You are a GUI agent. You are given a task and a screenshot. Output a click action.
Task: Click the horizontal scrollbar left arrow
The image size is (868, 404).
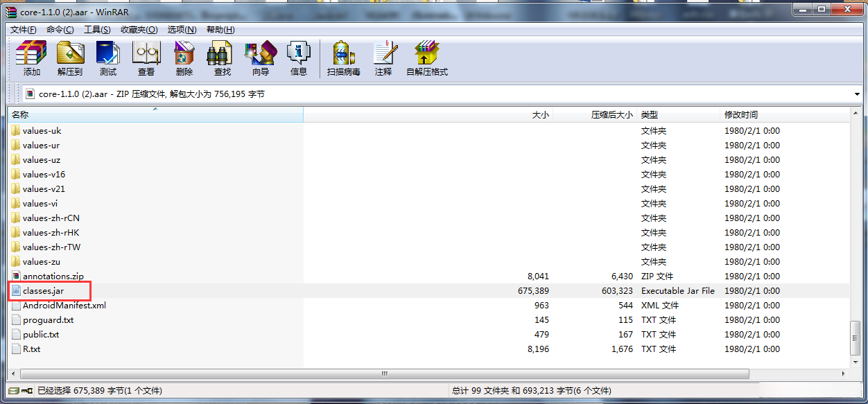(13, 374)
